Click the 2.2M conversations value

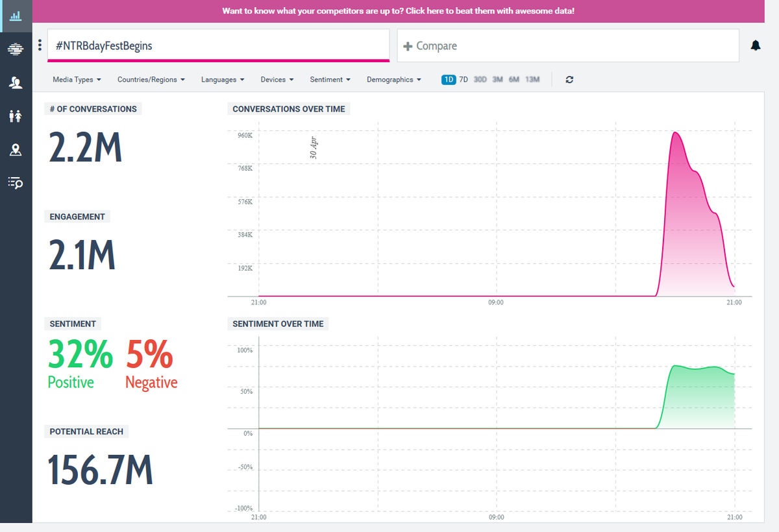[86, 149]
